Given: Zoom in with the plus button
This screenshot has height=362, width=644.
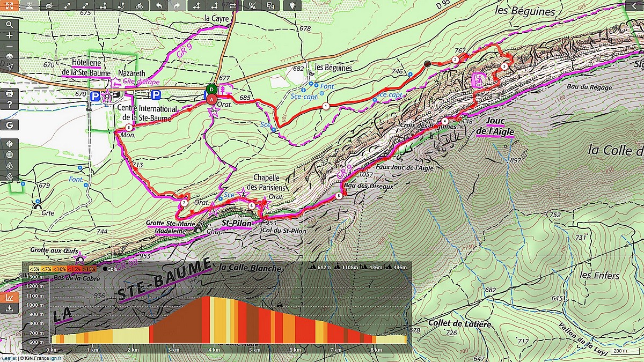Looking at the screenshot, I should [x=10, y=35].
